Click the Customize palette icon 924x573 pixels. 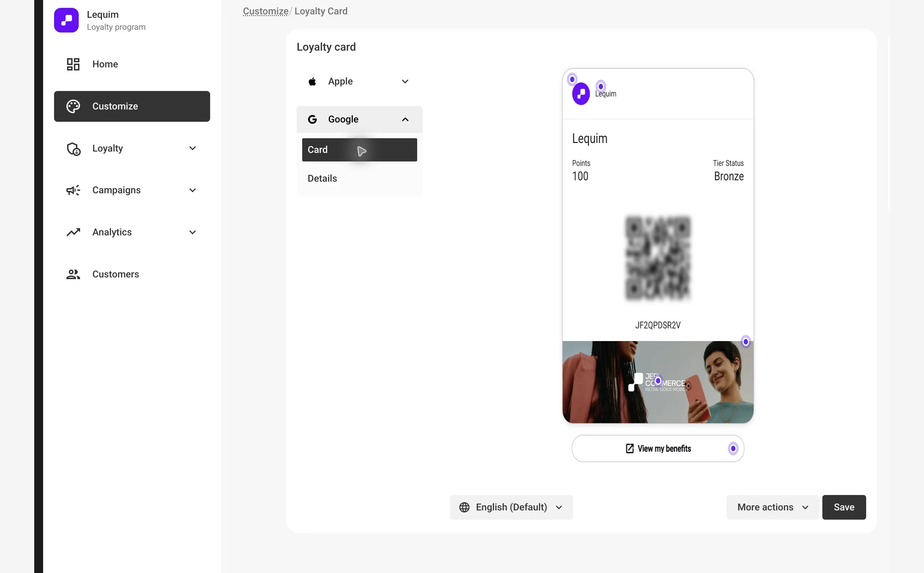tap(73, 106)
